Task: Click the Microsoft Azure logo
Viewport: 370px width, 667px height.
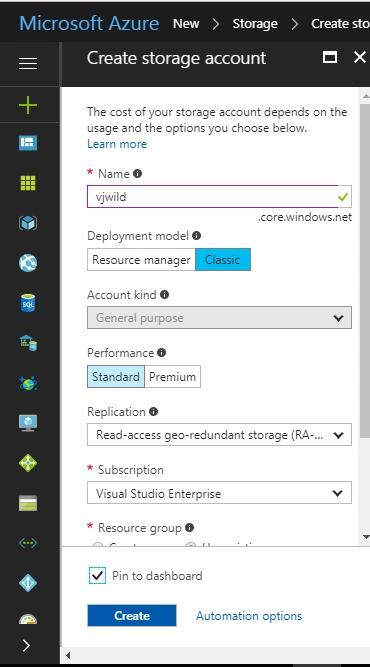Action: 89,23
